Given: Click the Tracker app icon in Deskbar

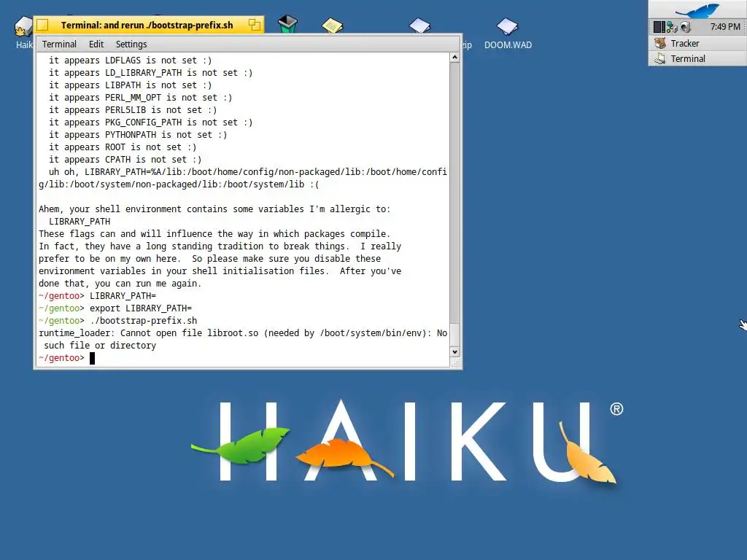Looking at the screenshot, I should [659, 43].
